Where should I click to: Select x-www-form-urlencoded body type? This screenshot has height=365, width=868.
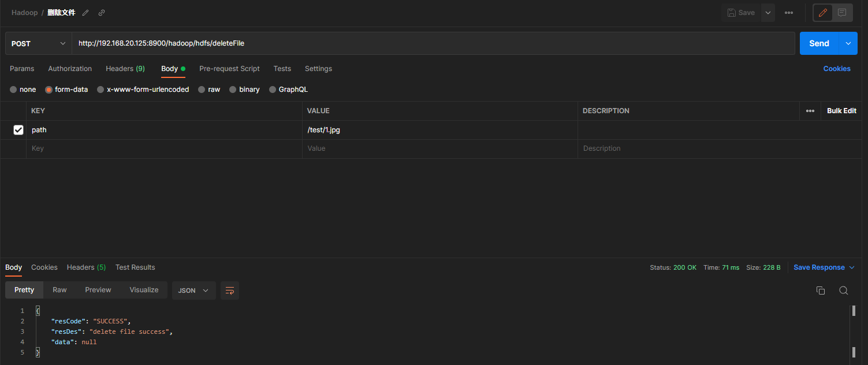point(143,90)
